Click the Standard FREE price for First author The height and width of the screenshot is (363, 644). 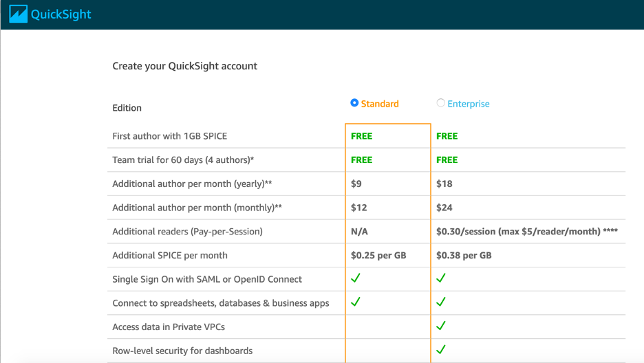[x=361, y=136]
